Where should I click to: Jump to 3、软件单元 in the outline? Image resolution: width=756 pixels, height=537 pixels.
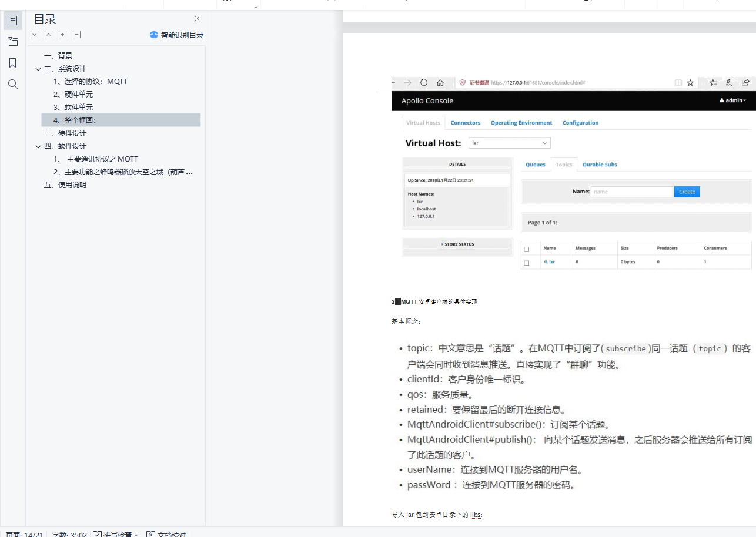[73, 108]
